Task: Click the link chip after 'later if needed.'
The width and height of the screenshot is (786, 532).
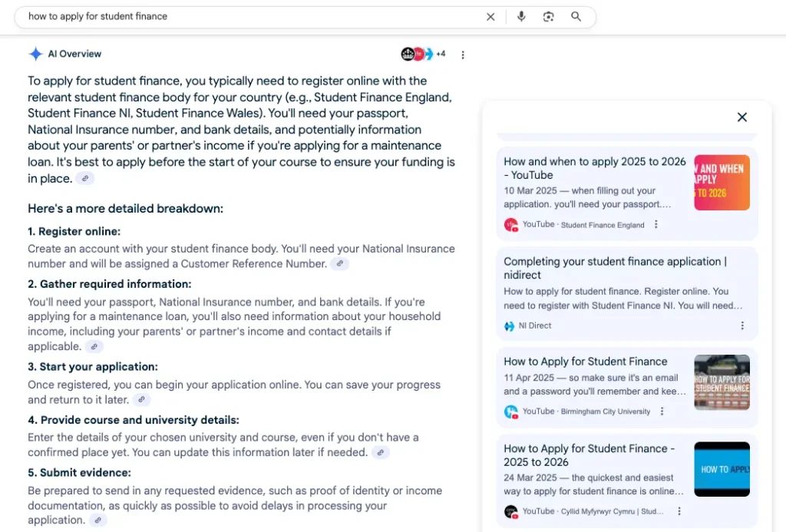Action: pos(381,452)
